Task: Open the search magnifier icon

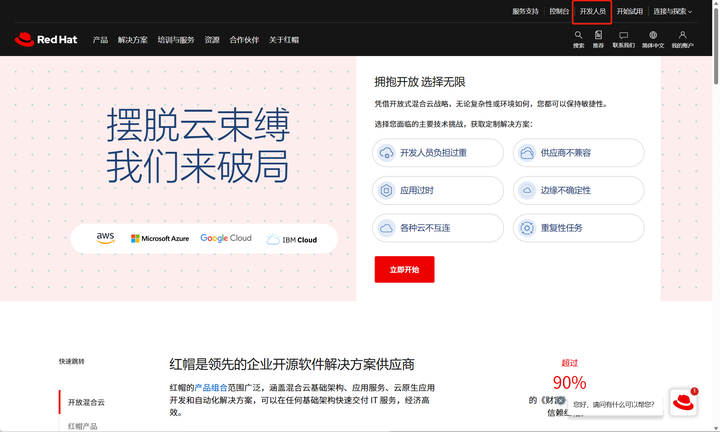Action: (x=579, y=35)
